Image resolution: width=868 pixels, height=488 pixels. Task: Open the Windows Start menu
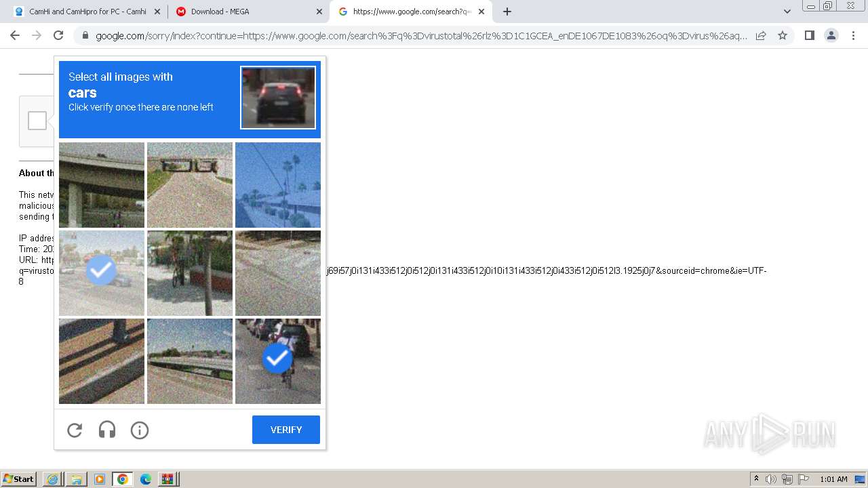click(18, 479)
